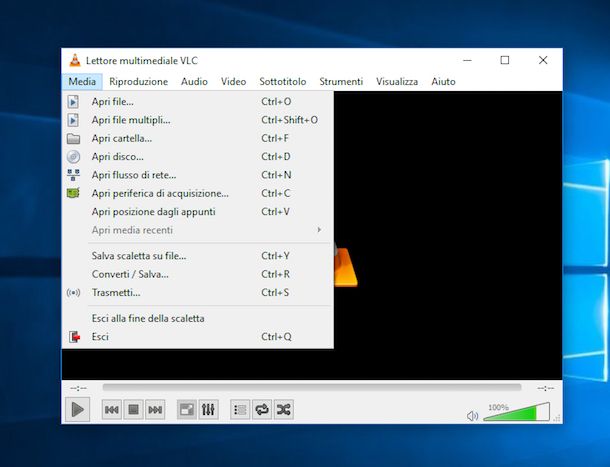Open the Video menu
Image resolution: width=610 pixels, height=467 pixels.
(x=233, y=82)
